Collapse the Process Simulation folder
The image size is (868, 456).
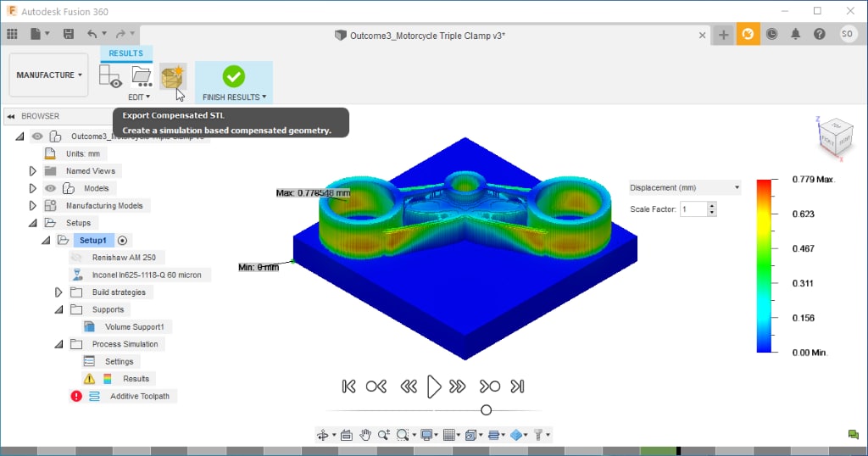(x=58, y=344)
